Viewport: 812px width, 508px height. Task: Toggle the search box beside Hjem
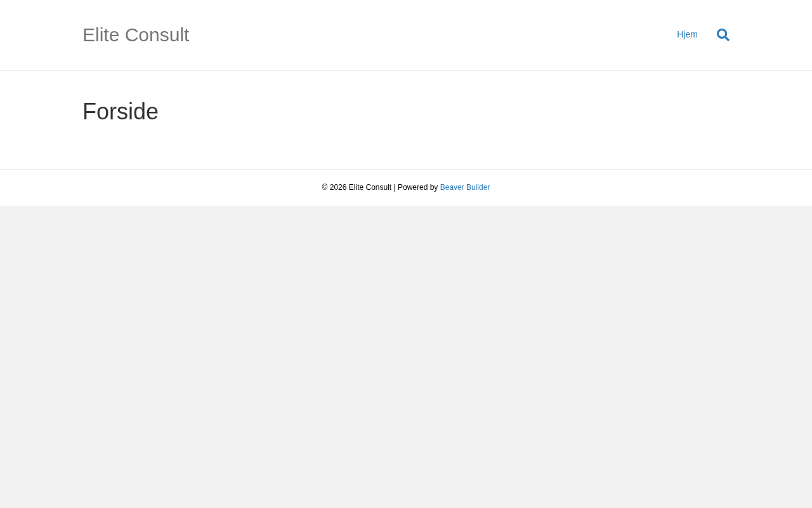point(723,35)
